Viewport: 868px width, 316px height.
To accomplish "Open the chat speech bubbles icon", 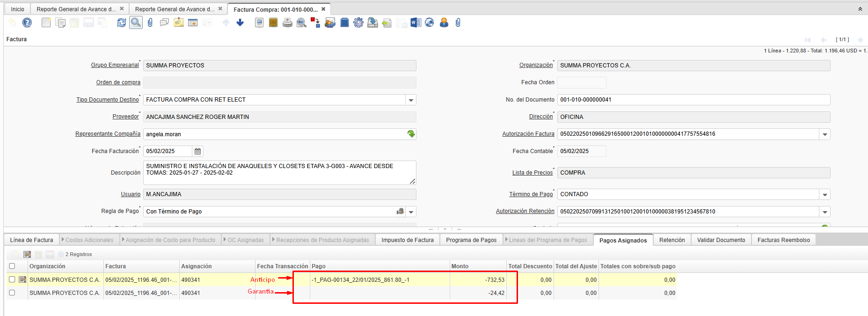I will pos(164,22).
